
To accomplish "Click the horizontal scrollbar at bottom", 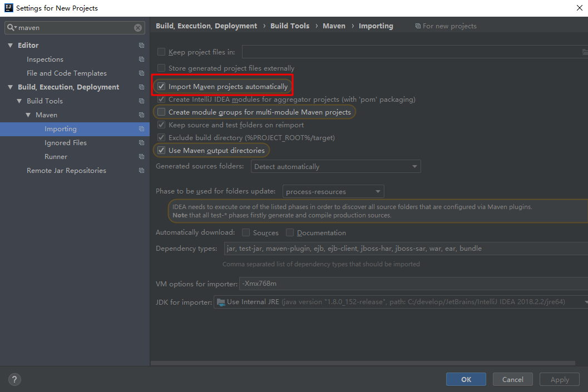I will pos(363,363).
